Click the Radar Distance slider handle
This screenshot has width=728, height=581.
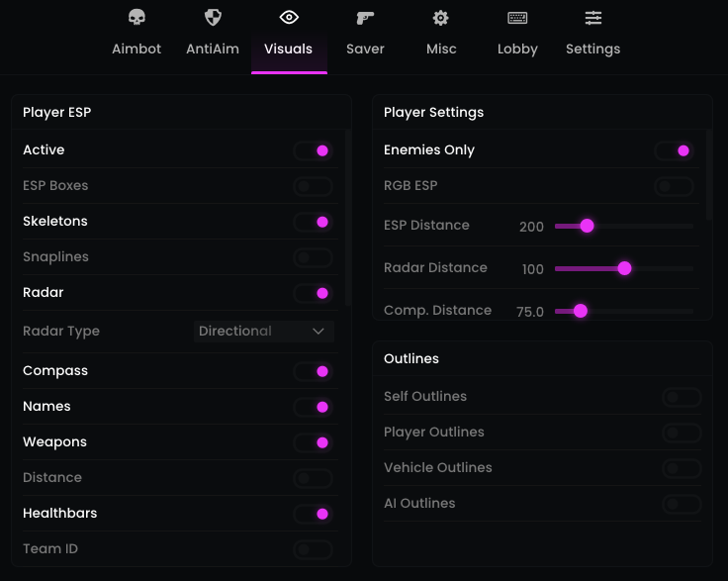point(624,268)
